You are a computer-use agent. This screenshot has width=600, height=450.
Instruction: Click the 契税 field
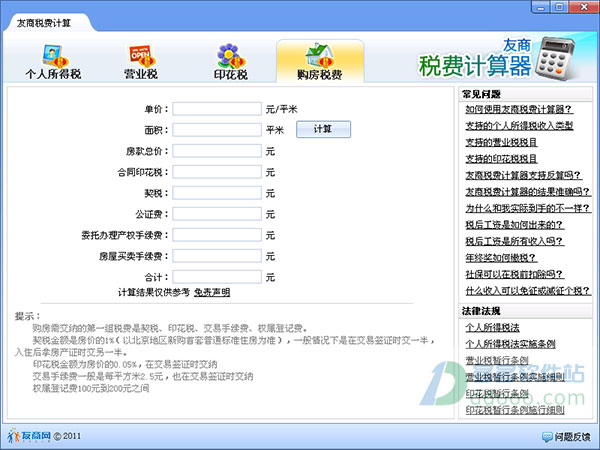tap(217, 193)
